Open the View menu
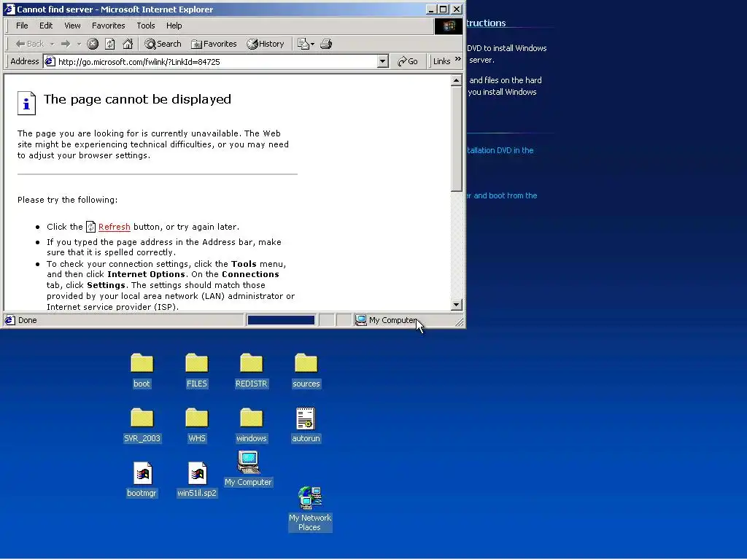The height and width of the screenshot is (560, 747). tap(72, 26)
